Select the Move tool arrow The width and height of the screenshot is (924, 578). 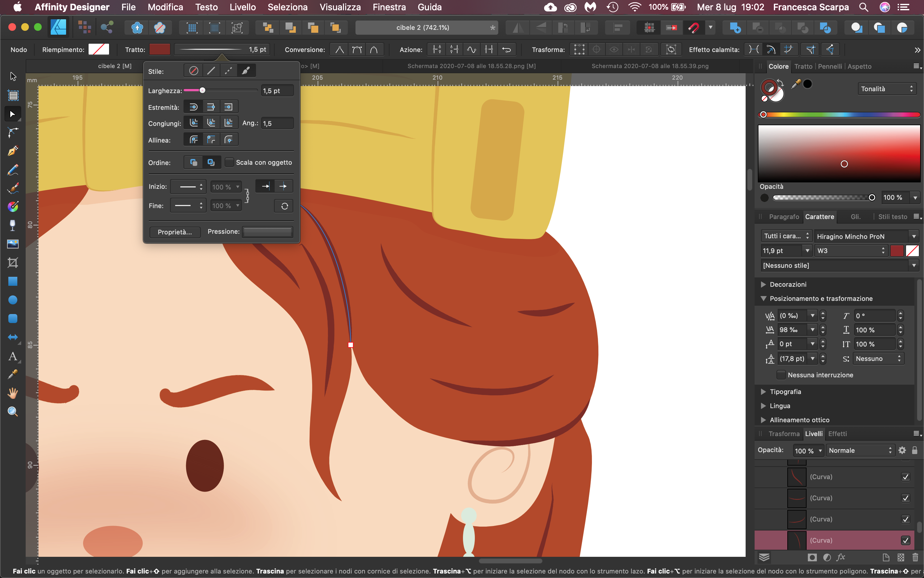click(13, 76)
